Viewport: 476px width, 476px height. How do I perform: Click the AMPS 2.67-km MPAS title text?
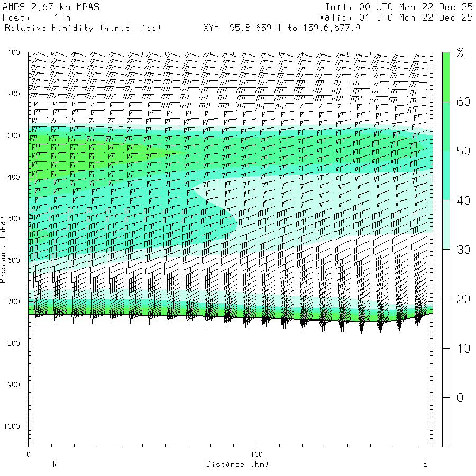(x=51, y=7)
